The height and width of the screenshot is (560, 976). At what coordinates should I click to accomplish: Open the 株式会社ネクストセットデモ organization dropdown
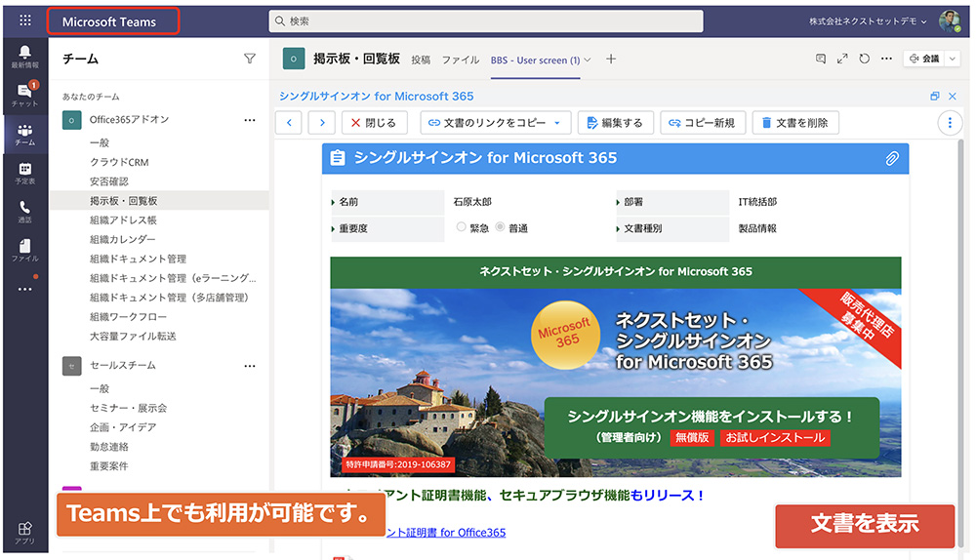(x=868, y=21)
